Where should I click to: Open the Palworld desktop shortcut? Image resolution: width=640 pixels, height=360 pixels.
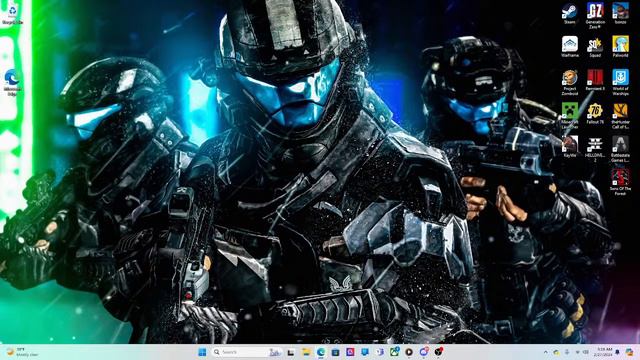[x=620, y=47]
